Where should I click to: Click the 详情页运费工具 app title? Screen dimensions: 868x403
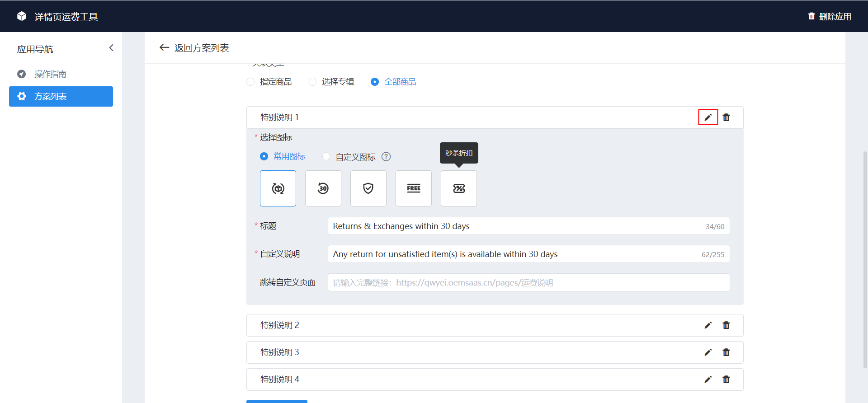[66, 17]
